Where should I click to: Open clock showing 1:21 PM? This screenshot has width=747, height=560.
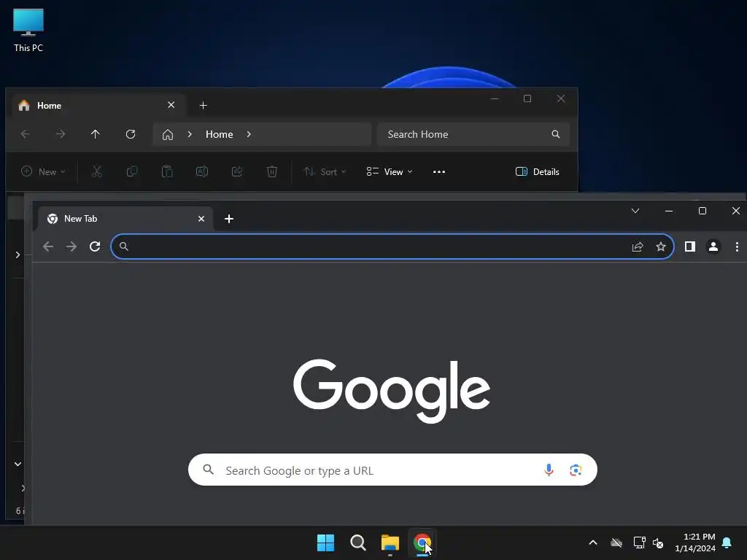695,542
